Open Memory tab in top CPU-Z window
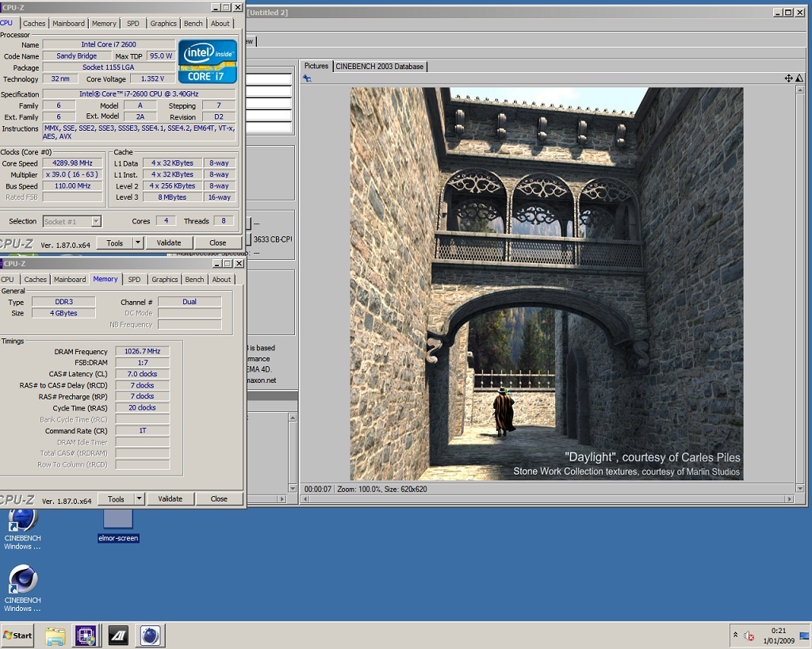The height and width of the screenshot is (649, 812). click(104, 23)
